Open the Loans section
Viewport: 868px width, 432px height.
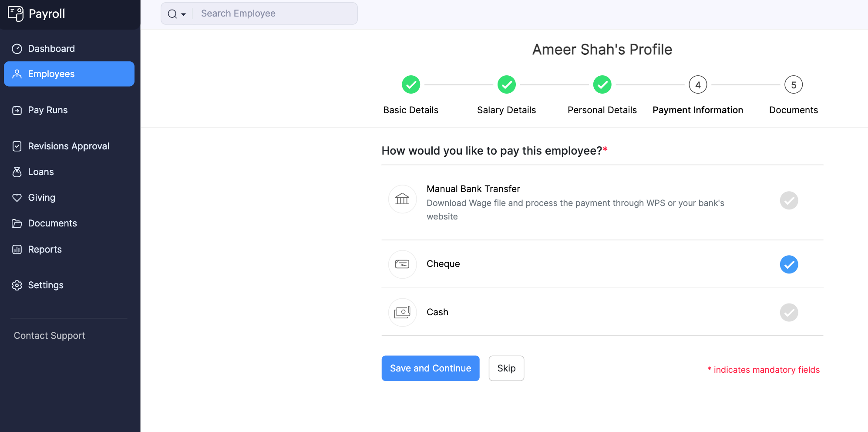coord(40,172)
